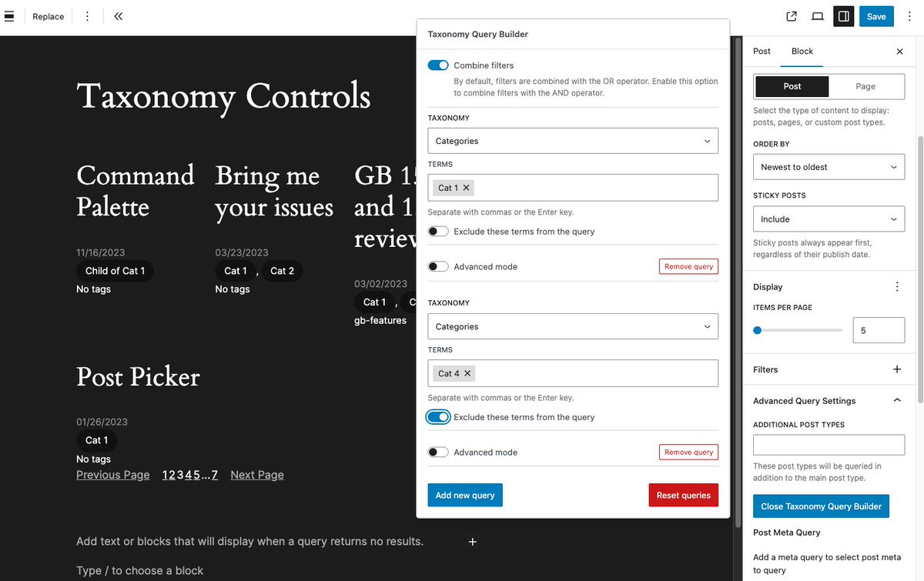The height and width of the screenshot is (581, 924).
Task: Add a filter with the plus icon
Action: 896,369
